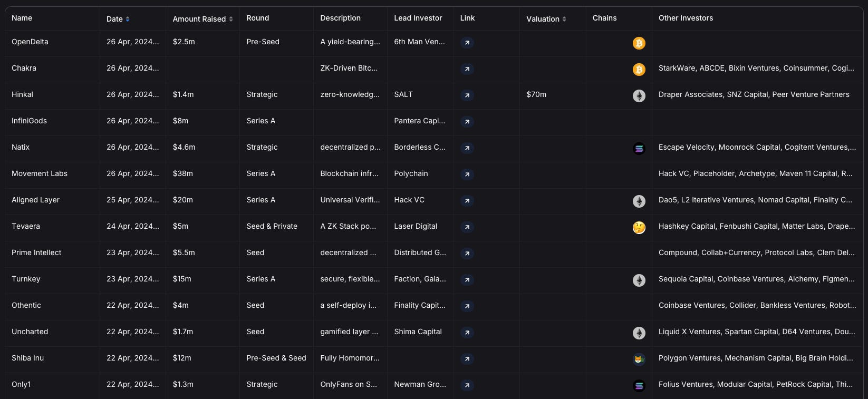Click the Hack VC lead investor cell
Image resolution: width=868 pixels, height=399 pixels.
tap(409, 200)
